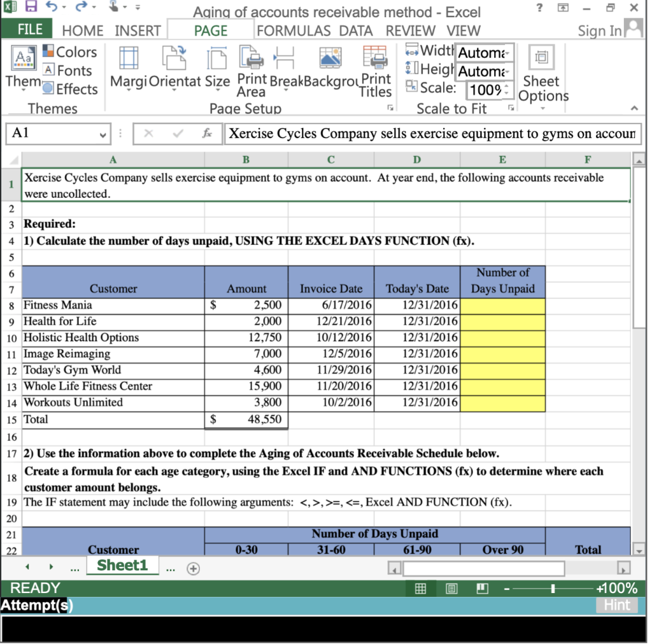The height and width of the screenshot is (644, 652).
Task: Expand the Height Automatic dropdown
Action: click(506, 72)
